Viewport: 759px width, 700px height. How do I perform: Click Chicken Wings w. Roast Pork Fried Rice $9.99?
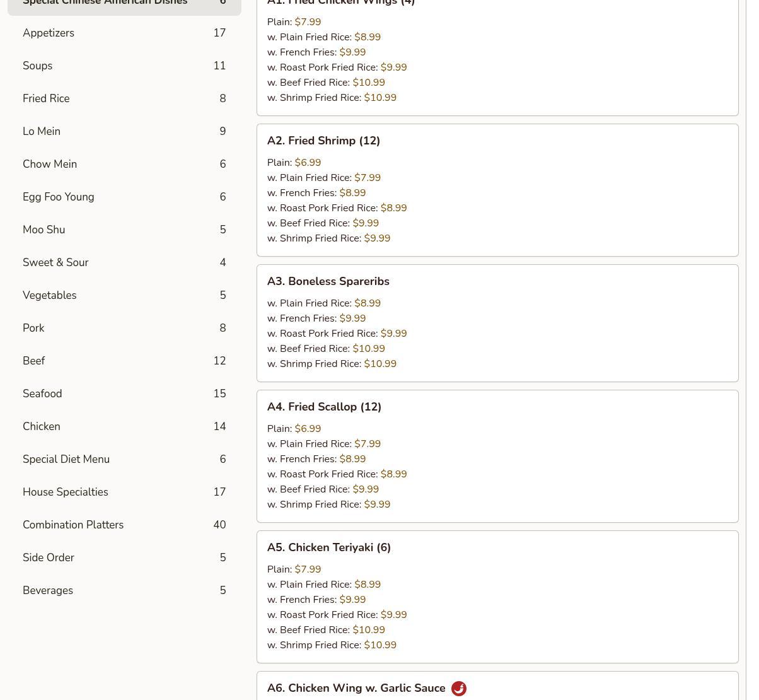pos(337,67)
